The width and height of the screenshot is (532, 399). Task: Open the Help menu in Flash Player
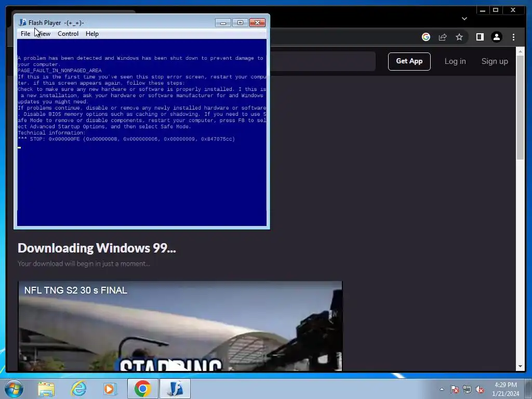(92, 34)
